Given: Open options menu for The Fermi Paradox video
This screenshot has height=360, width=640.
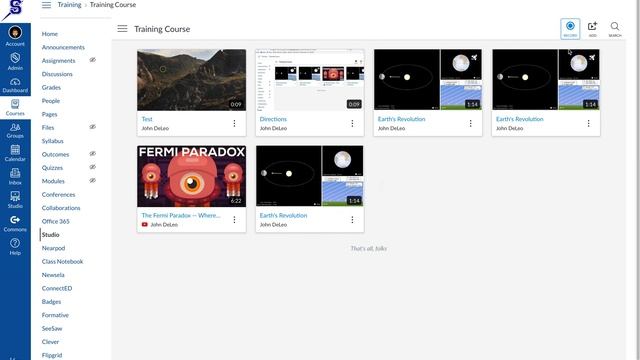Looking at the screenshot, I should (x=234, y=220).
